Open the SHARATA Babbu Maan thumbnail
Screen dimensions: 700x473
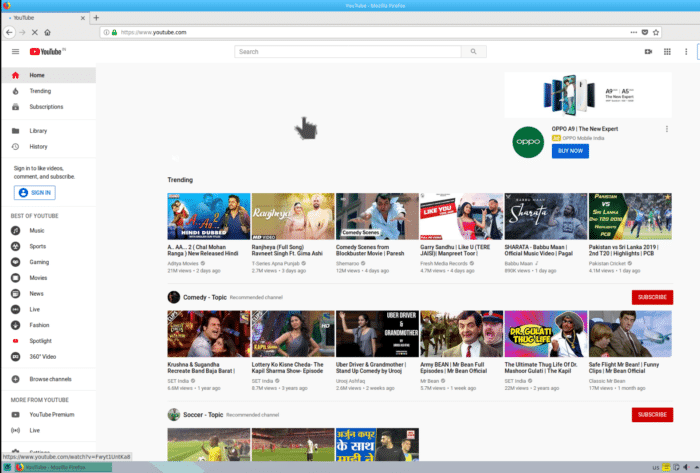click(x=546, y=216)
